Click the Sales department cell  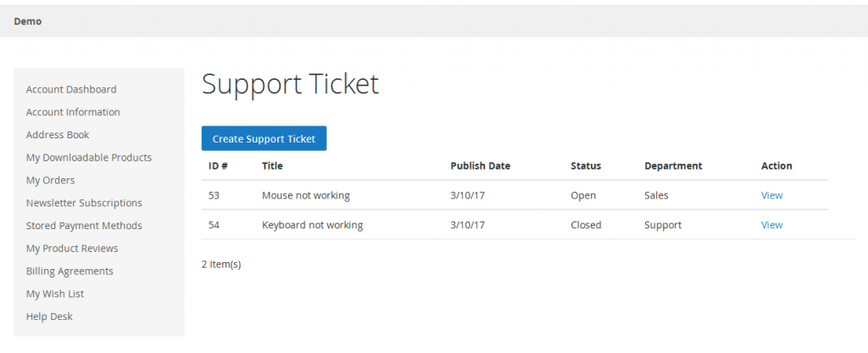(656, 196)
